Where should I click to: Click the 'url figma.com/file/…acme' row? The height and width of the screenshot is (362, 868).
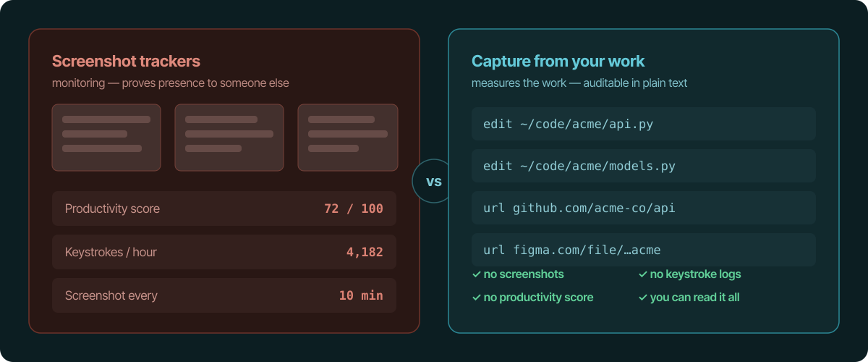point(644,250)
